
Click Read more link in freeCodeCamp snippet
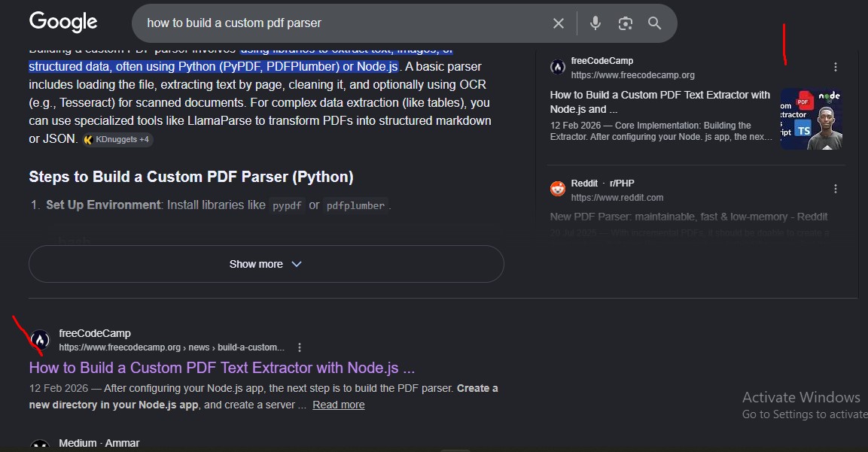tap(338, 405)
